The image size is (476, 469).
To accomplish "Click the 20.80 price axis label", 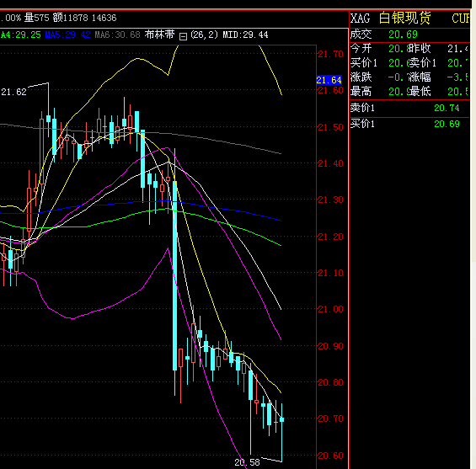I will click(x=330, y=382).
